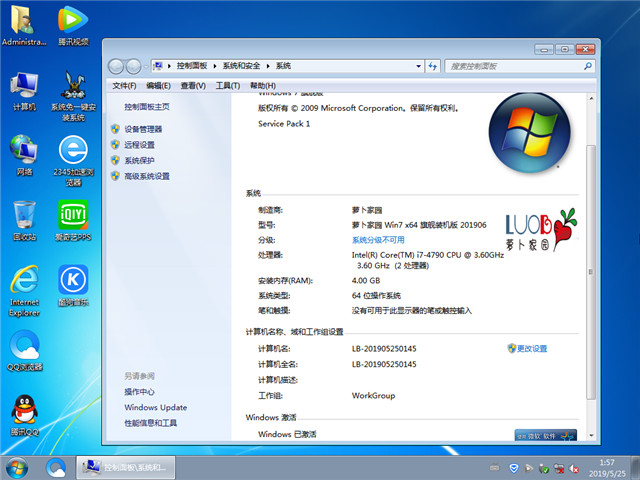The height and width of the screenshot is (480, 640).
Task: Click the volume muted tray icon
Action: coord(574,469)
